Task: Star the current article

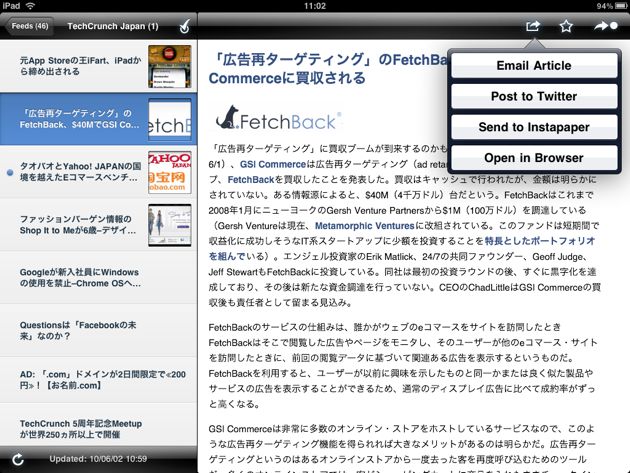Action: click(566, 27)
